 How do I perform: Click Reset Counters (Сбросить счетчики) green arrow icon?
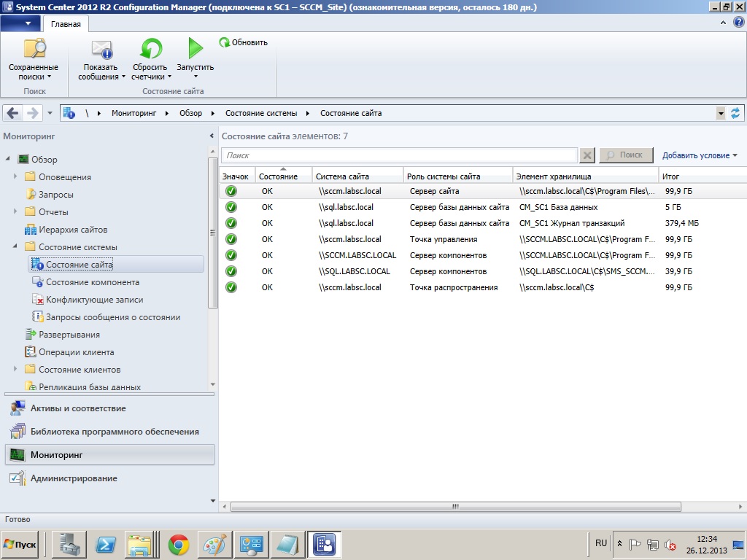click(x=150, y=49)
